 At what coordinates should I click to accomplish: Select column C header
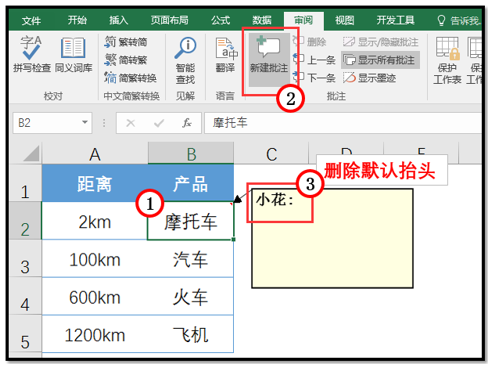click(x=271, y=153)
